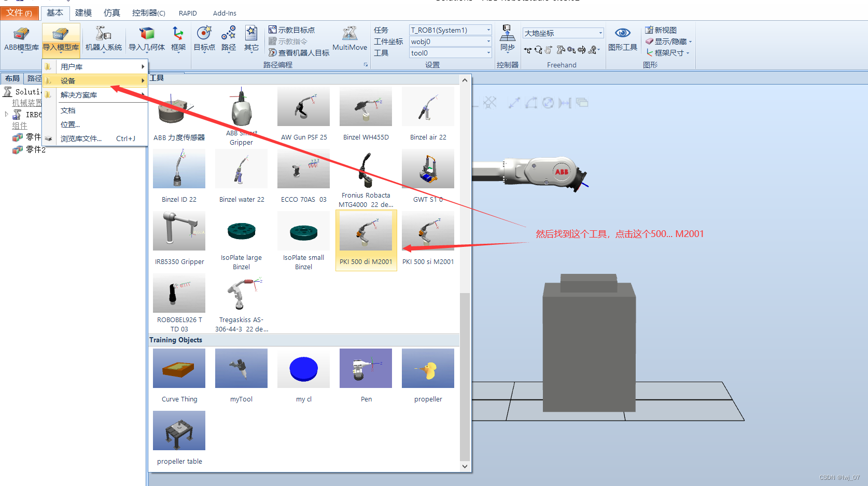Select the Binzel air 22 tool

(x=428, y=115)
